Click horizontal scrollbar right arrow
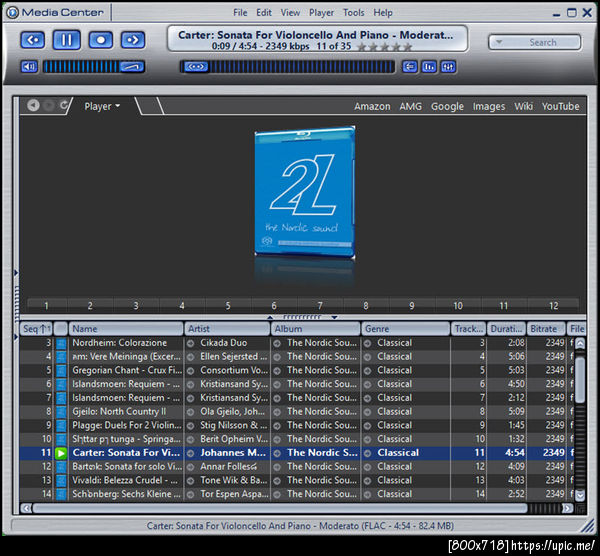Screen dimensions: 600x556 pos(568,508)
